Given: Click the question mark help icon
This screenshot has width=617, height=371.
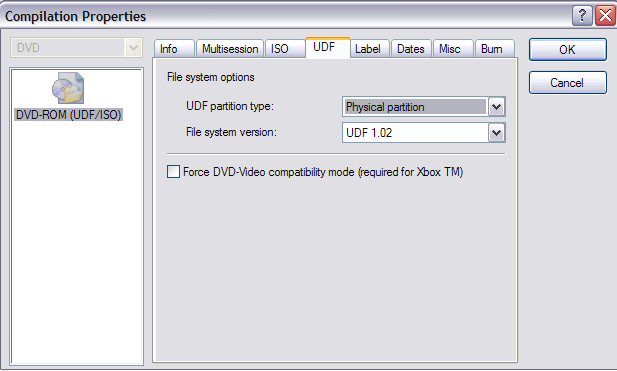Looking at the screenshot, I should tap(582, 16).
